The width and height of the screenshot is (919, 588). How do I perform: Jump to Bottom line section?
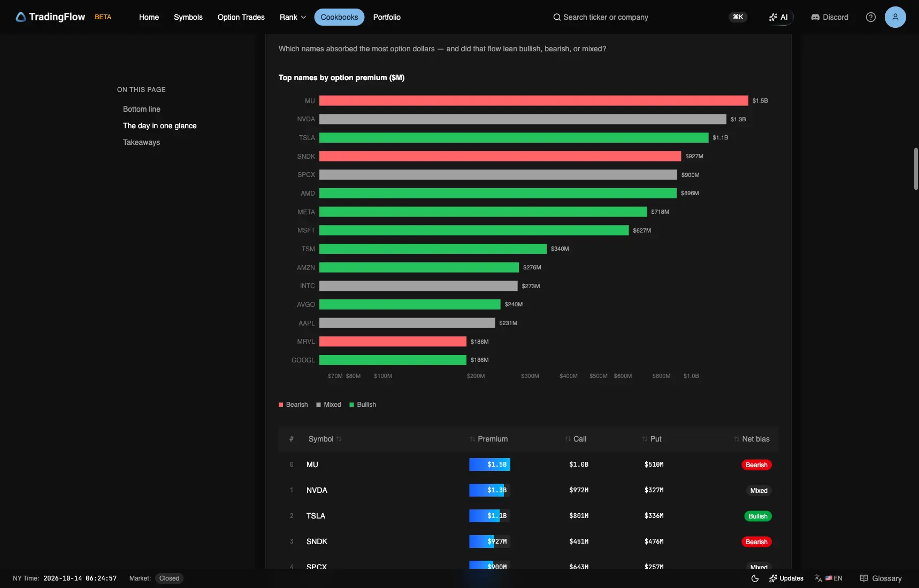(142, 109)
